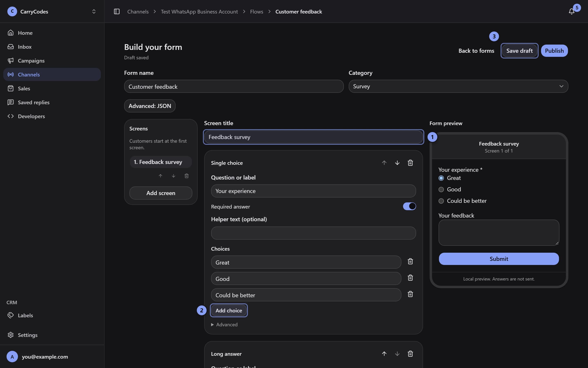This screenshot has height=368, width=588.
Task: Select Could be better radio
Action: (x=441, y=201)
